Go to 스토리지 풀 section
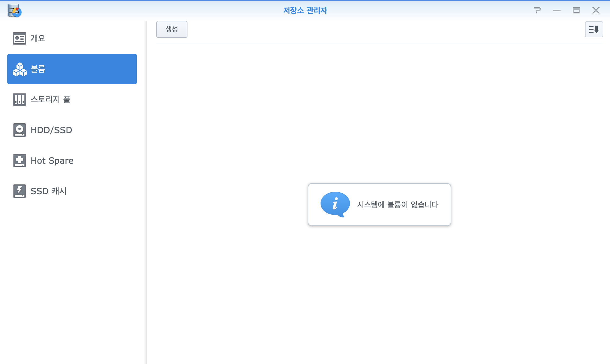This screenshot has height=364, width=610. pos(50,100)
